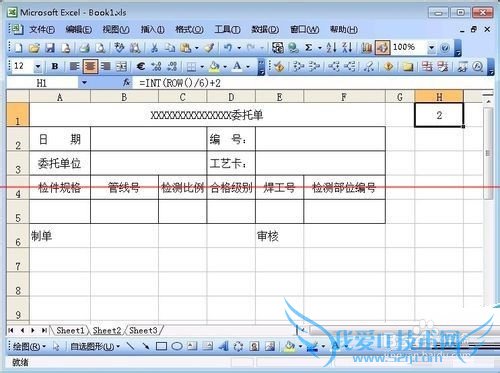Image resolution: width=500 pixels, height=373 pixels.
Task: Toggle Bold formatting
Action: tap(55, 66)
